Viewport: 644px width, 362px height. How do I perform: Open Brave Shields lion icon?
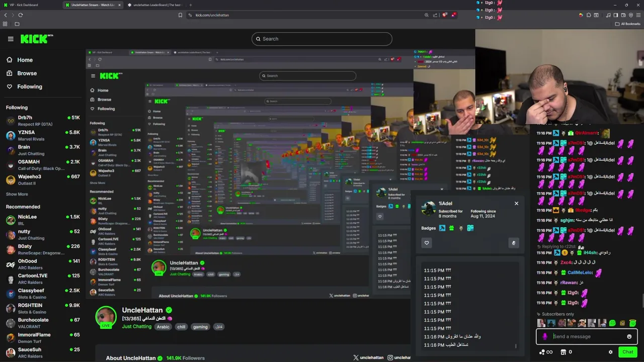[445, 15]
